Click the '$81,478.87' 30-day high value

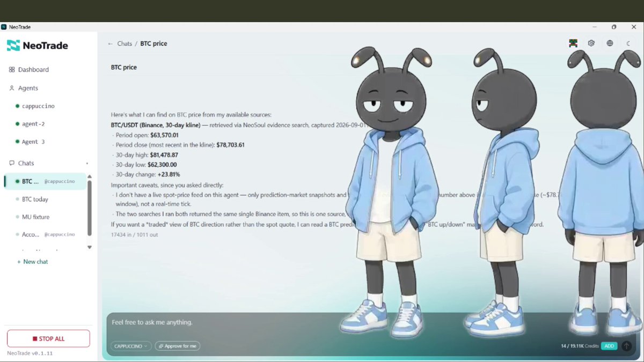[164, 154]
